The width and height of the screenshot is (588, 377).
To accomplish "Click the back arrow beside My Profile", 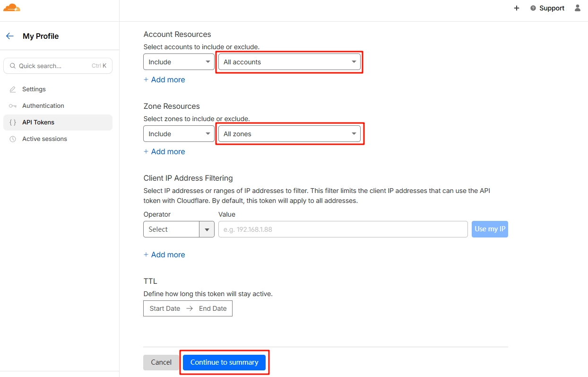I will pyautogui.click(x=10, y=36).
